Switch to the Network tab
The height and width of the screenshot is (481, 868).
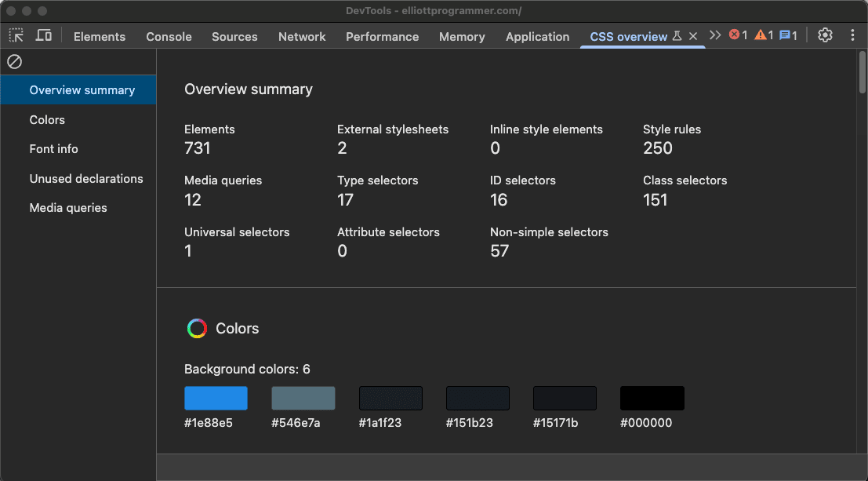coord(302,37)
